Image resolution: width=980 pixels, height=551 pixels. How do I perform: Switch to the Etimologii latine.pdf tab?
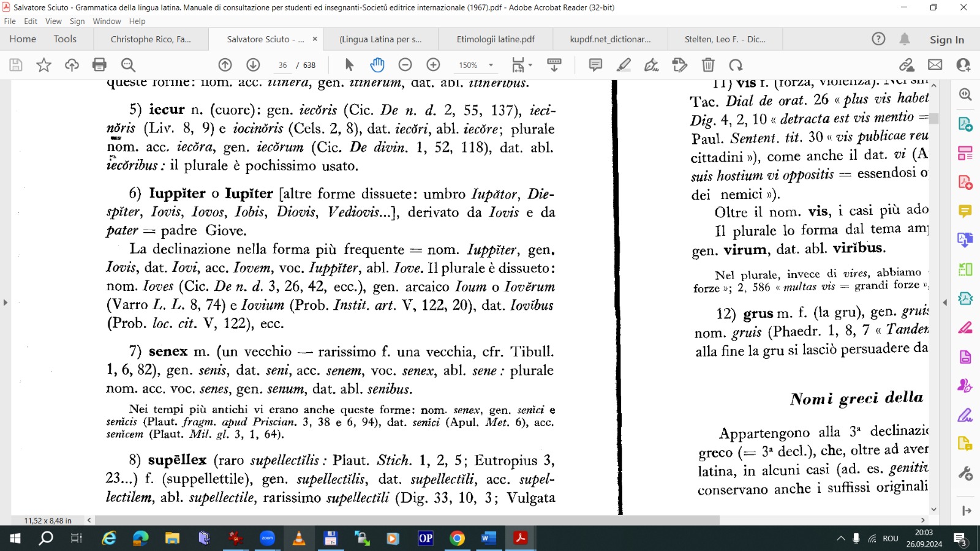(496, 39)
